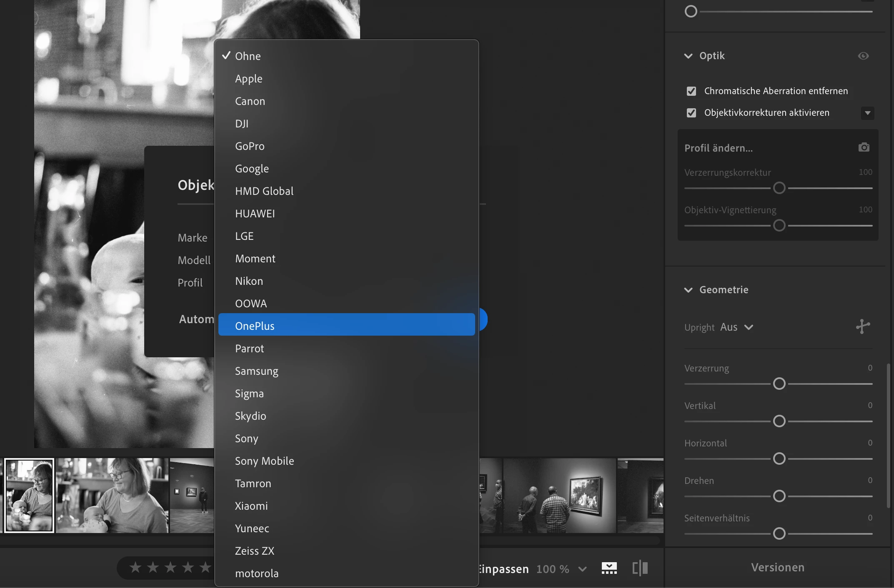Set rating with the fifth star
The height and width of the screenshot is (588, 894).
(x=205, y=567)
